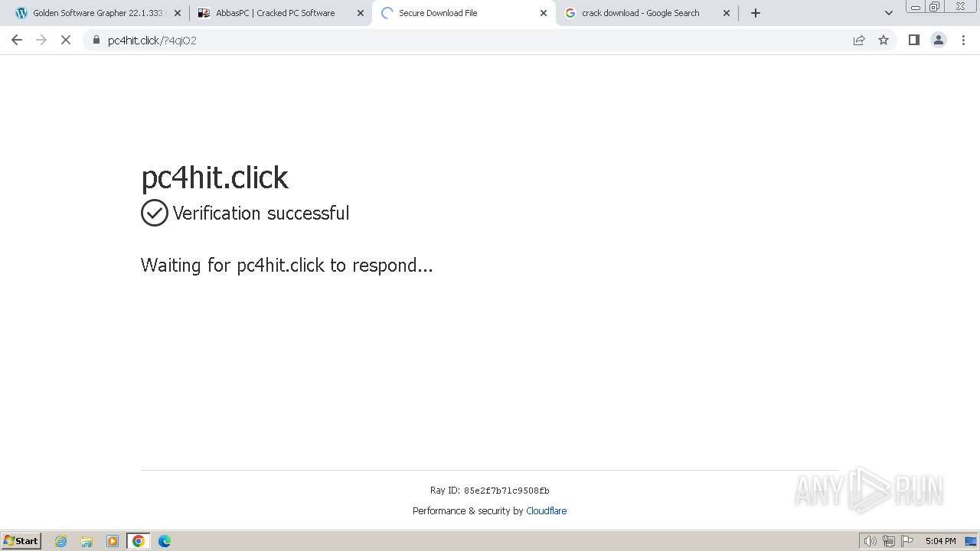Open Microsoft Edge from taskbar
Image resolution: width=980 pixels, height=551 pixels.
[x=164, y=541]
